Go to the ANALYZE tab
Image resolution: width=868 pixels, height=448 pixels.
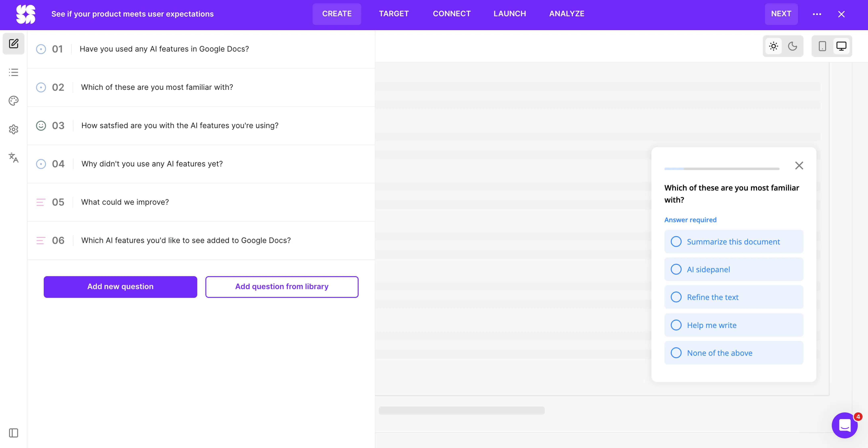tap(566, 14)
